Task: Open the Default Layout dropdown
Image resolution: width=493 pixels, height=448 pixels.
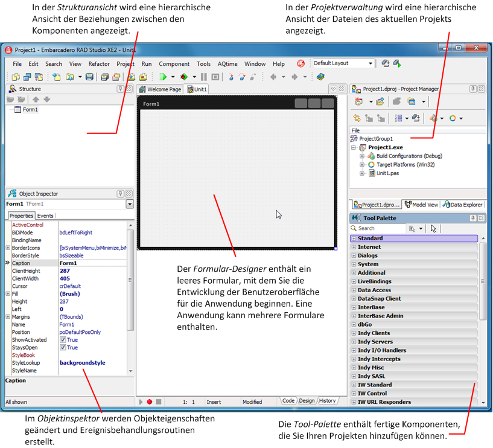Action: click(x=371, y=63)
